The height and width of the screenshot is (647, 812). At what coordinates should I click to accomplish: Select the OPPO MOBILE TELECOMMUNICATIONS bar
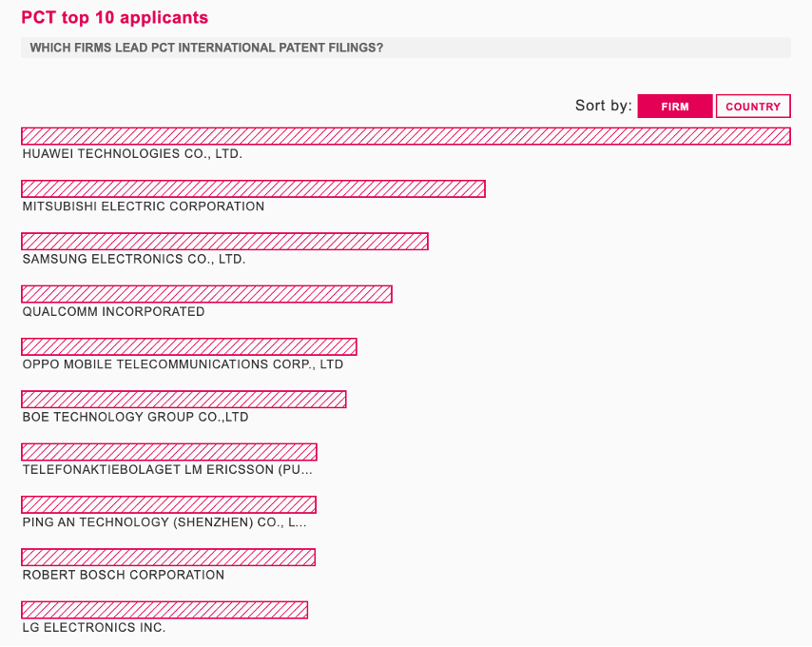point(188,346)
